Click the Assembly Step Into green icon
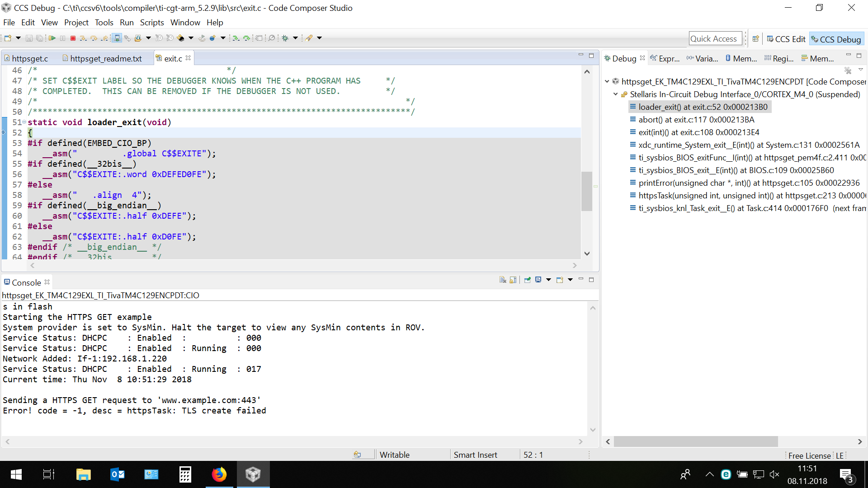868x488 pixels. point(236,38)
